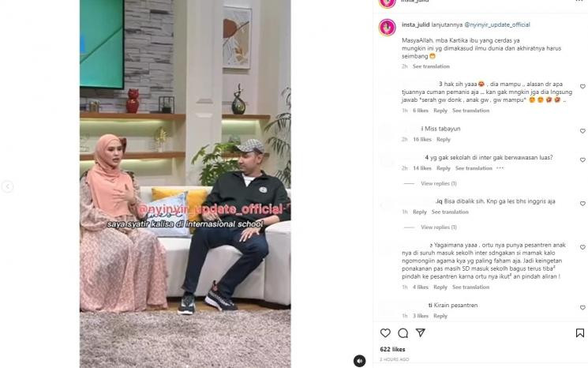Like the comment about 'berwawasan luas'
Image resolution: width=588 pixels, height=368 pixels.
(582, 160)
